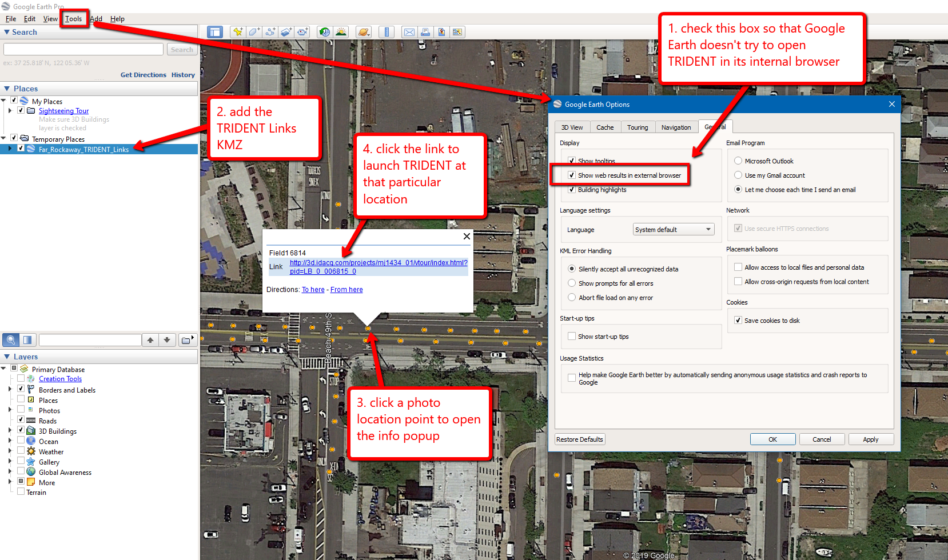Viewport: 948px width, 560px height.
Task: Close the placemark info popup
Action: tap(467, 237)
